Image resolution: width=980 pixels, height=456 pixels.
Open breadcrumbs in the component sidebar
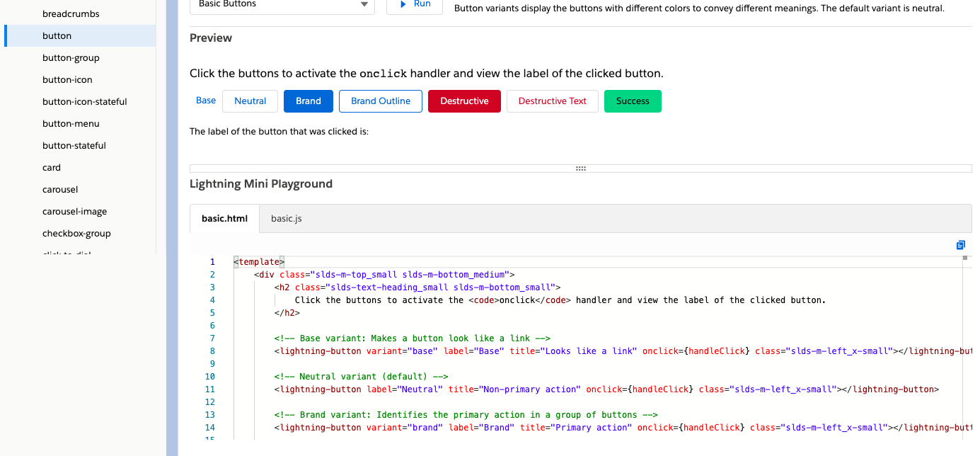(71, 14)
